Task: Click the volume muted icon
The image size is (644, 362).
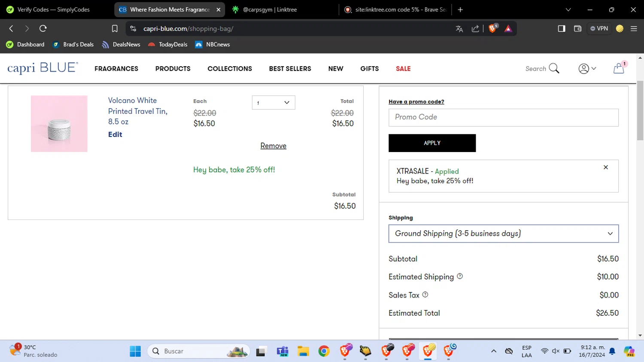Action: coord(556,351)
